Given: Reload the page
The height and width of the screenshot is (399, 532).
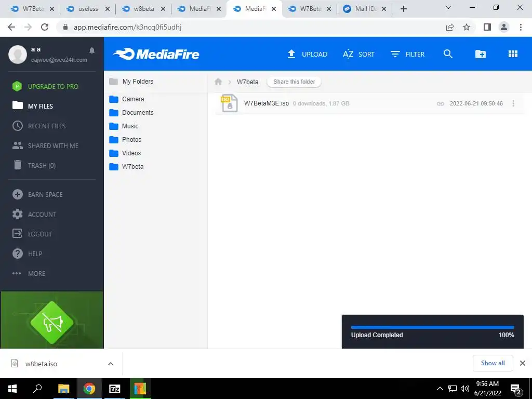Looking at the screenshot, I should pos(45,27).
